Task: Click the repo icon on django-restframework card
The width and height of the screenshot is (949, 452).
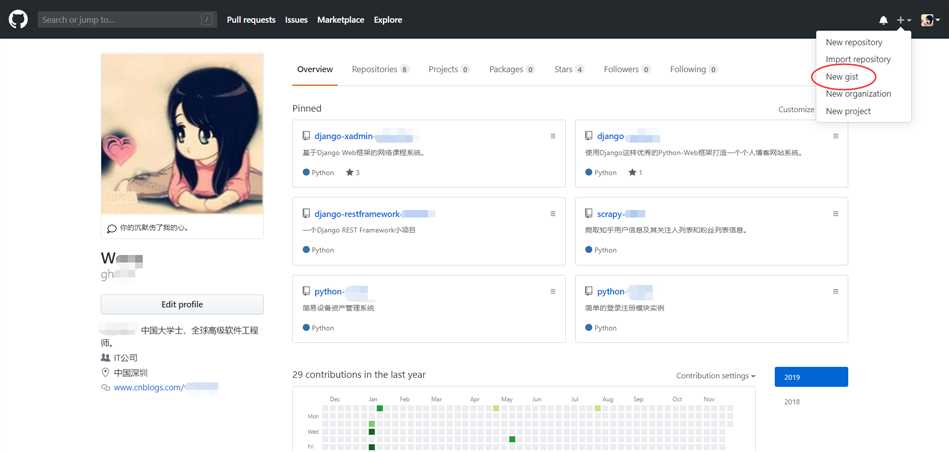Action: (x=306, y=214)
